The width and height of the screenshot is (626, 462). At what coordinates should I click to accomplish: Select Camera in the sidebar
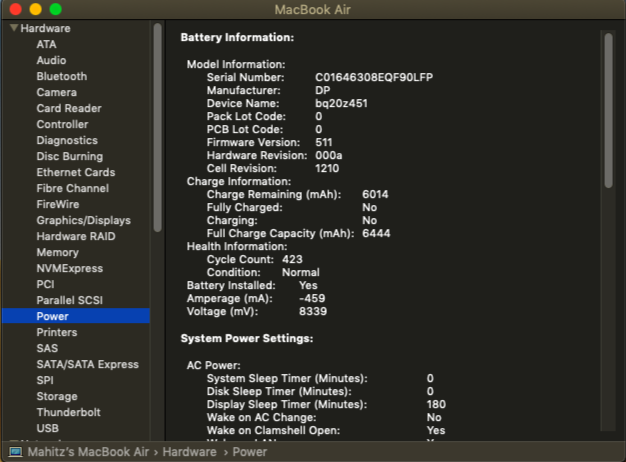(x=56, y=92)
